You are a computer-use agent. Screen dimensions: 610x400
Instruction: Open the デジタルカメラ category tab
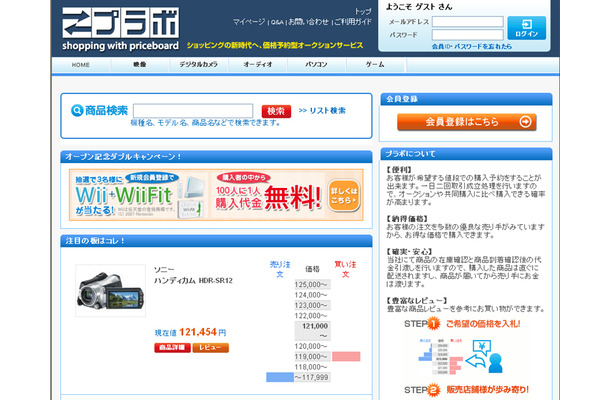click(198, 65)
